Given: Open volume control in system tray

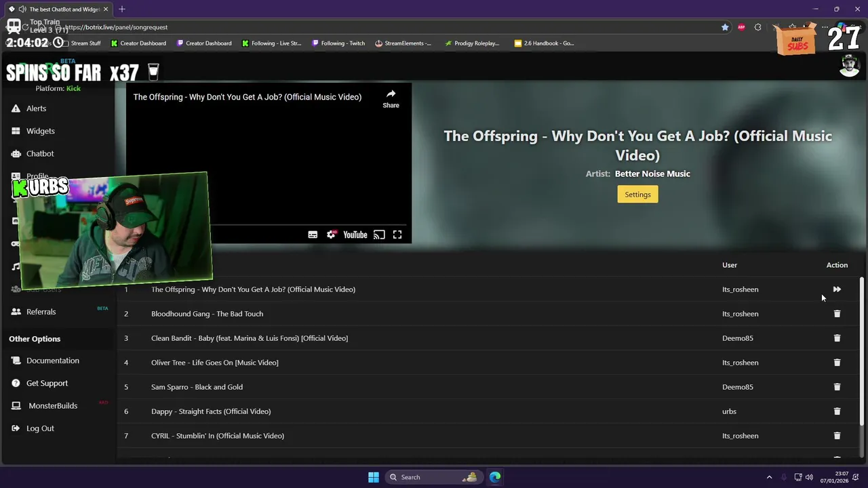Looking at the screenshot, I should pyautogui.click(x=809, y=477).
